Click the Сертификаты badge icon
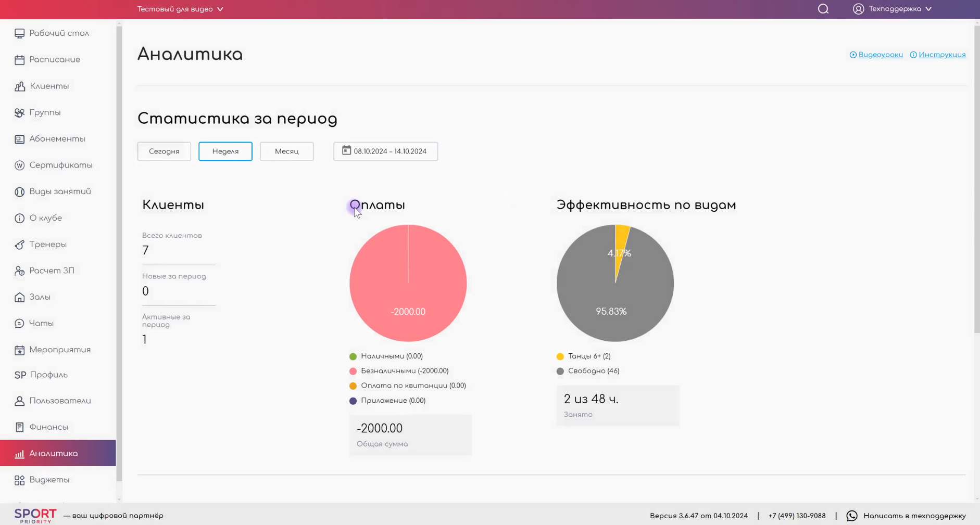 point(19,165)
